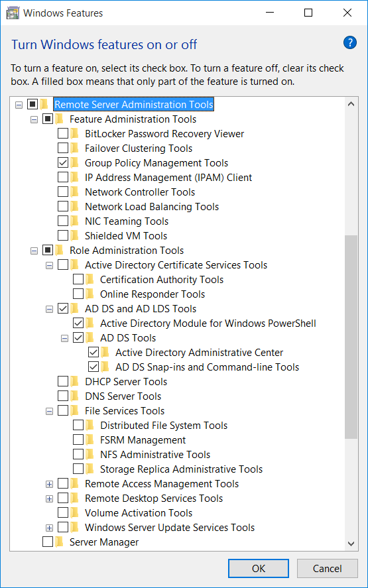Viewport: 368px width, 588px height.
Task: Click folder icon next to FSRM Management
Action: tap(90, 440)
